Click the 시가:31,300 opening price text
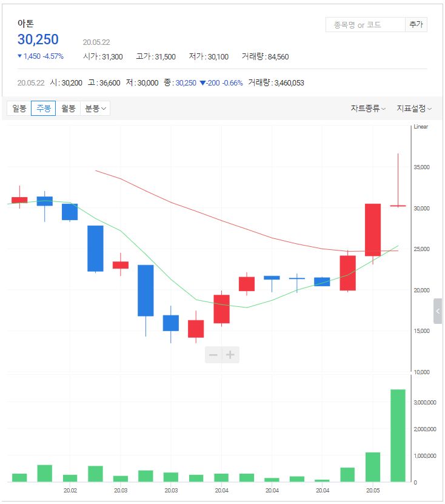The image size is (445, 504). coord(103,56)
